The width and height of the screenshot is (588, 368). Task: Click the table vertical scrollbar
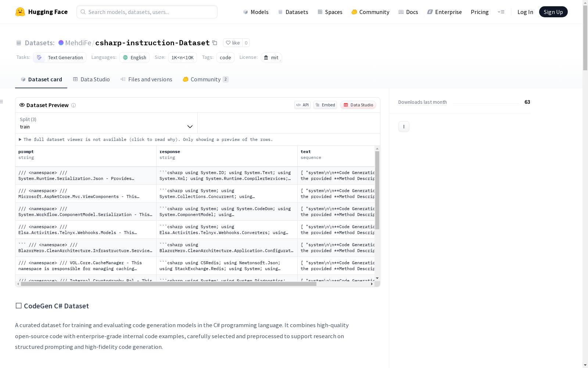[x=377, y=190]
